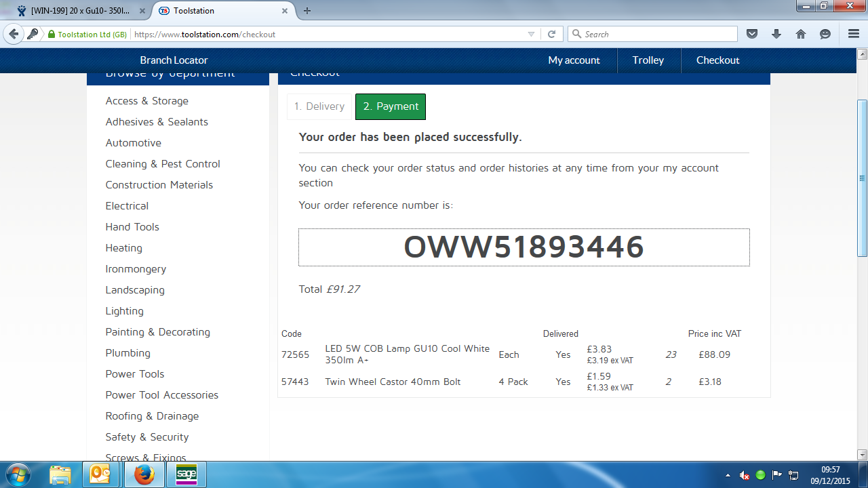868x488 pixels.
Task: Go to the Lighting department
Action: tap(125, 311)
